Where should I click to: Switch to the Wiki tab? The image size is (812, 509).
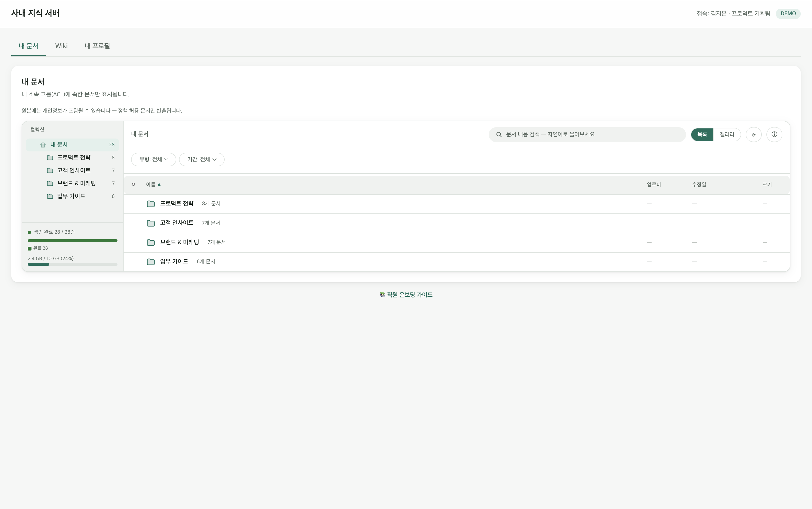(61, 46)
